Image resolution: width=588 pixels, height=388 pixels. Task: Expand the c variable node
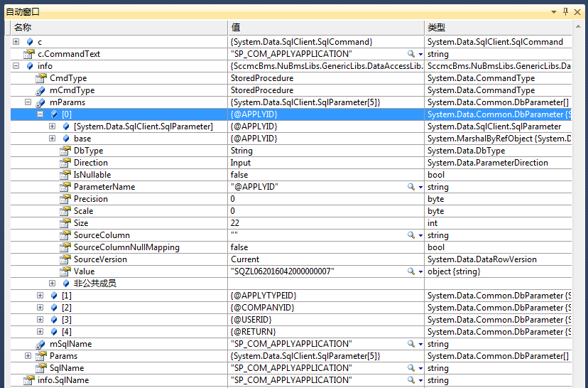tap(16, 42)
